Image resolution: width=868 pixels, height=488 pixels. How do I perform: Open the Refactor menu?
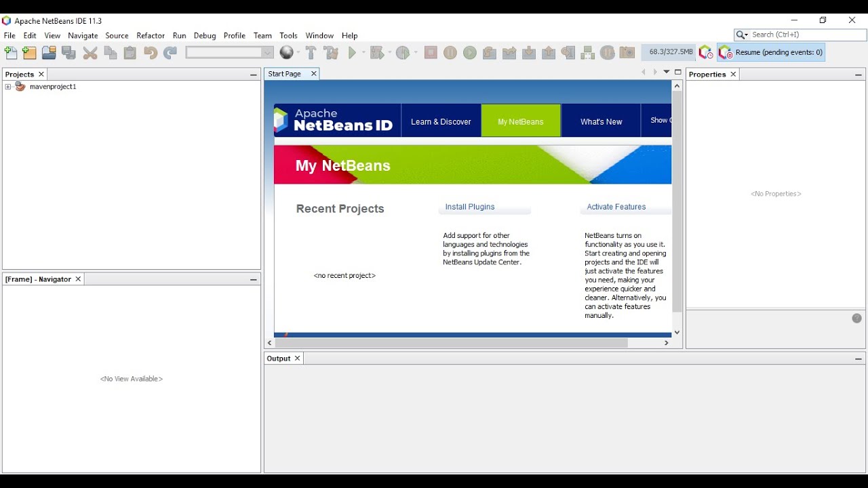pos(151,36)
